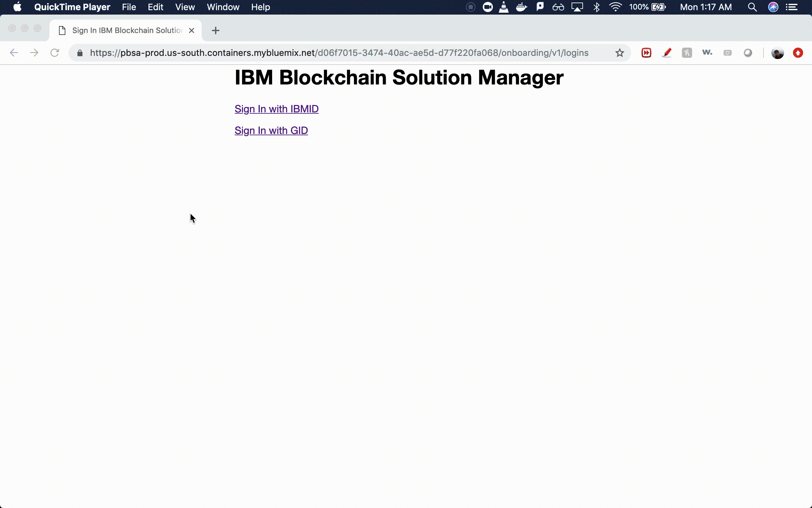
Task: Click the W. extension icon
Action: coord(707,52)
